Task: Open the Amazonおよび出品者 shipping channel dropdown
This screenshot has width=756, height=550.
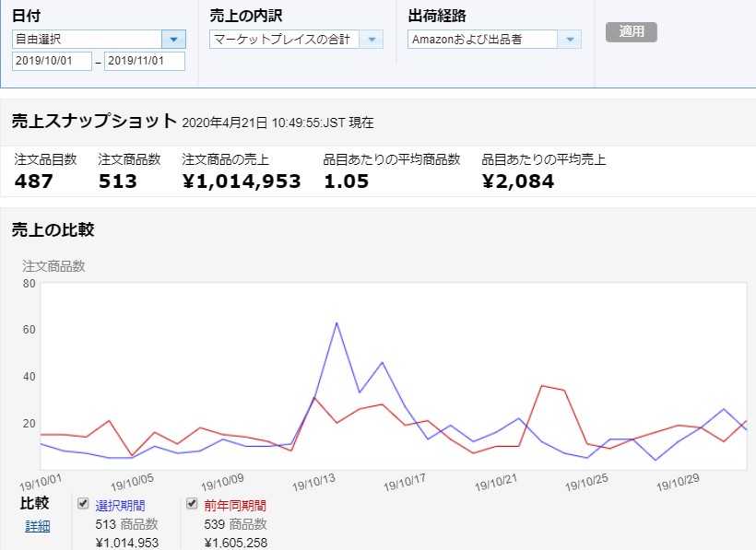Action: point(570,39)
